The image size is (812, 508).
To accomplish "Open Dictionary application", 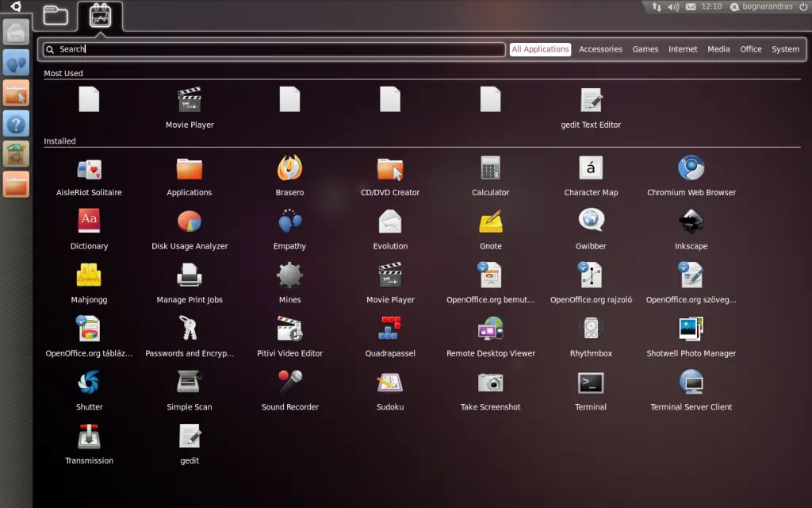I will [89, 230].
